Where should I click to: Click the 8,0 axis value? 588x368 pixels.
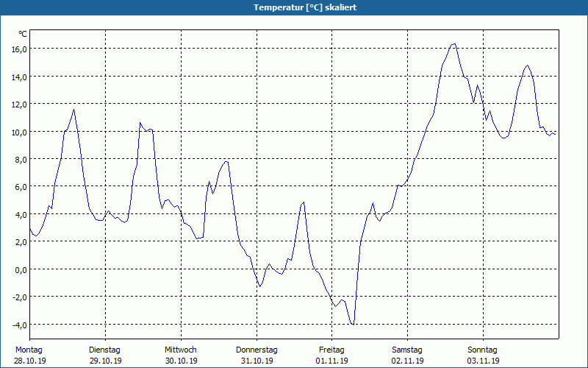coord(21,160)
